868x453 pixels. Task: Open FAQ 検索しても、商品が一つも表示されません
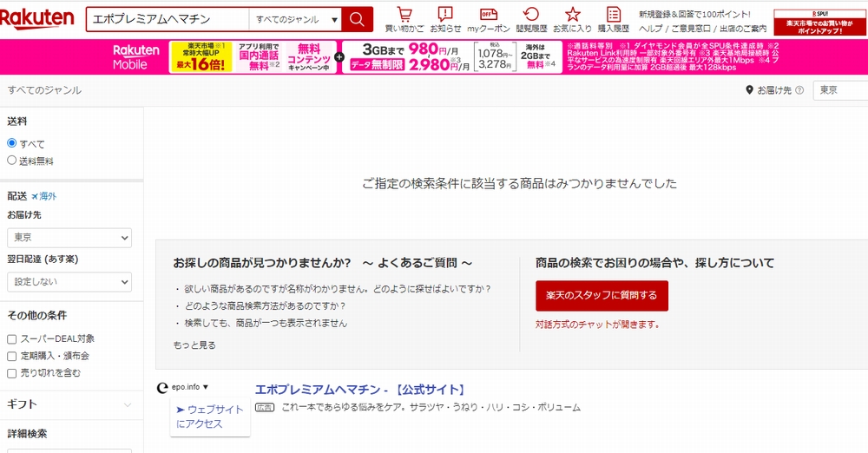coord(266,324)
